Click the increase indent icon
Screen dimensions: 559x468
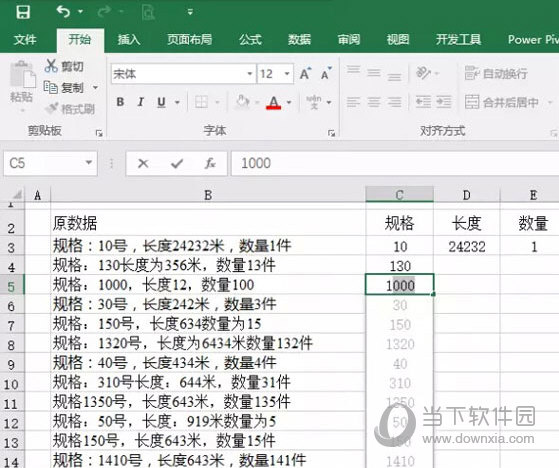click(444, 102)
